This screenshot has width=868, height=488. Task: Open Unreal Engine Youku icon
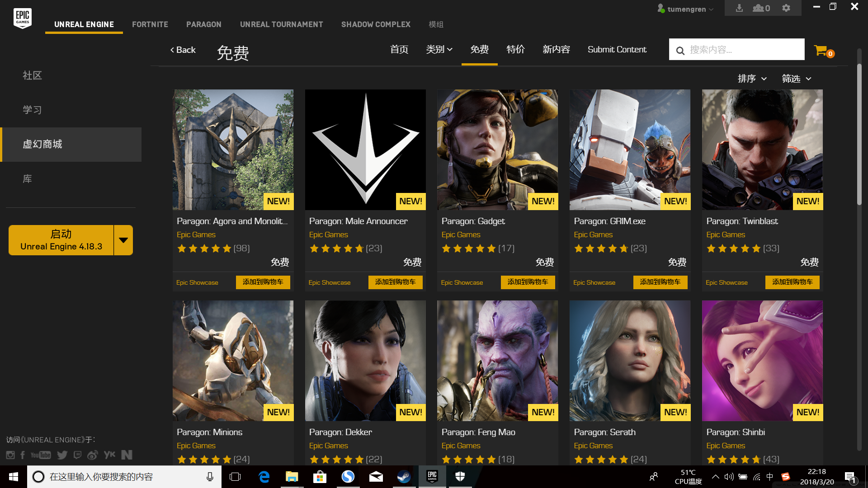pyautogui.click(x=109, y=455)
